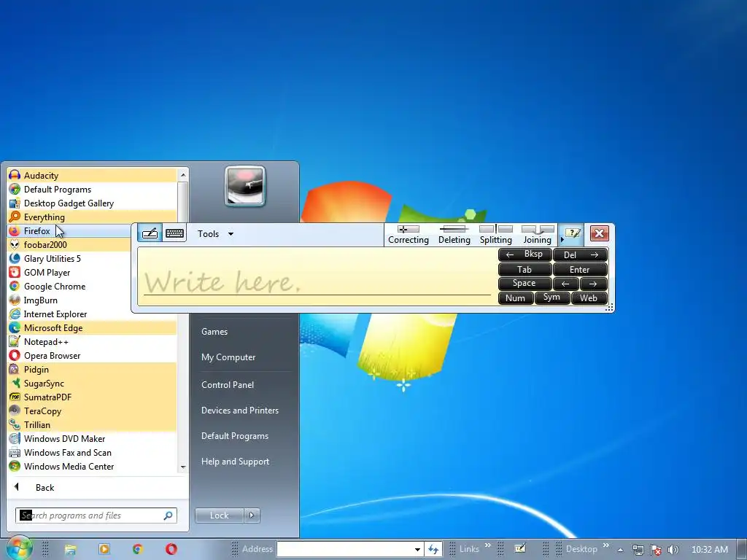
Task: Open the input panel help icon
Action: [573, 233]
